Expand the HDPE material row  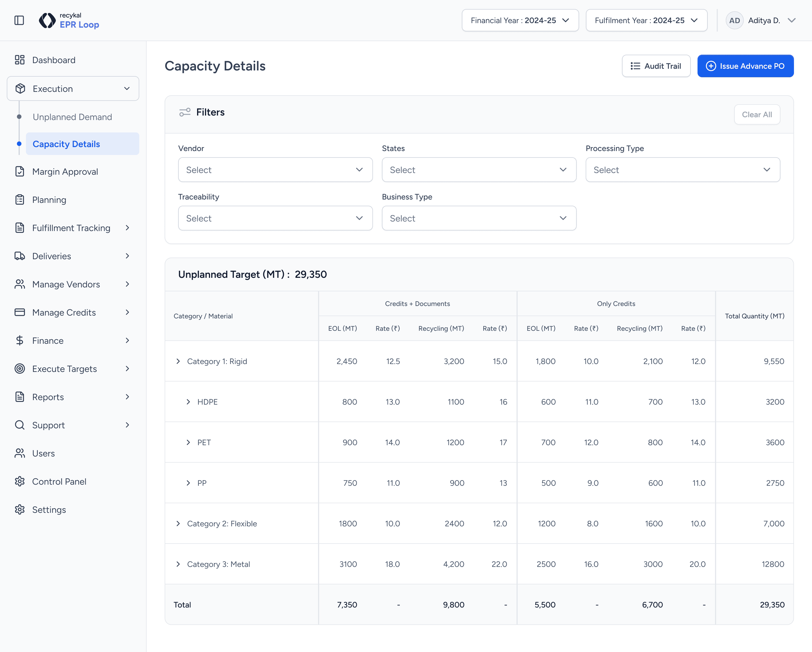tap(188, 402)
